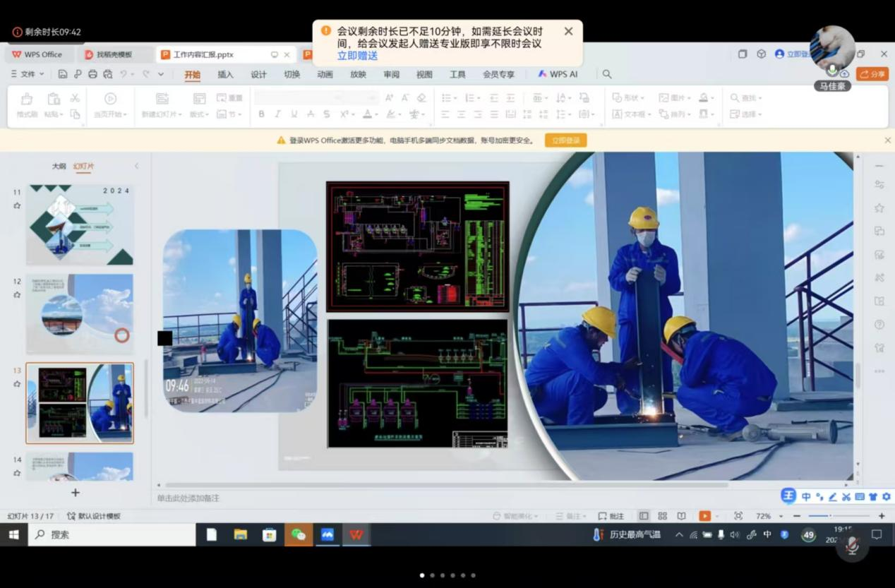The width and height of the screenshot is (895, 588).
Task: Select slide 12 thumbnail in the panel
Action: click(x=80, y=314)
